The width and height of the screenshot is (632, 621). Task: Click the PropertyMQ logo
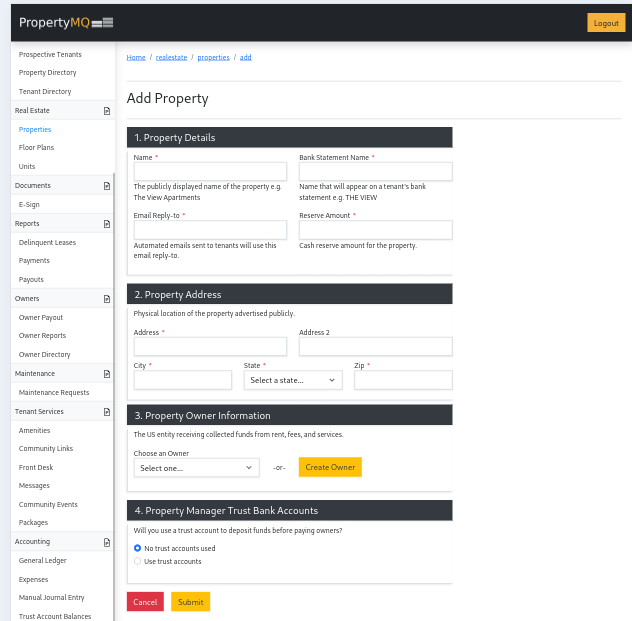pos(66,22)
